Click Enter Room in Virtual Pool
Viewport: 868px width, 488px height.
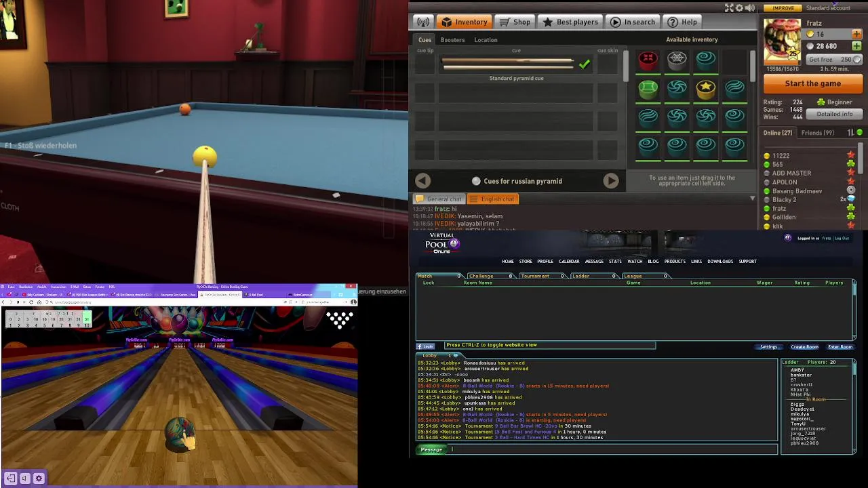[x=840, y=347]
